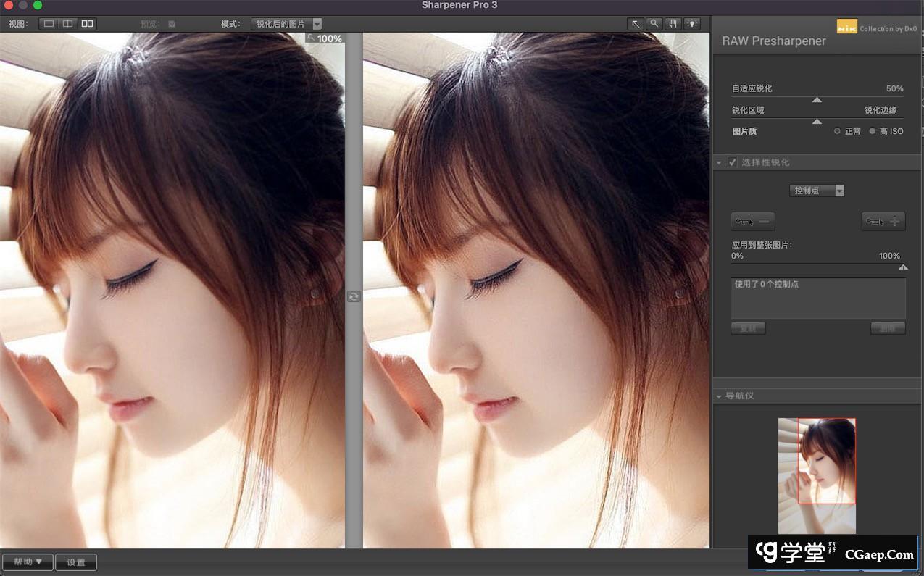Open the 帮助 help menu
The image size is (924, 576).
pos(28,562)
